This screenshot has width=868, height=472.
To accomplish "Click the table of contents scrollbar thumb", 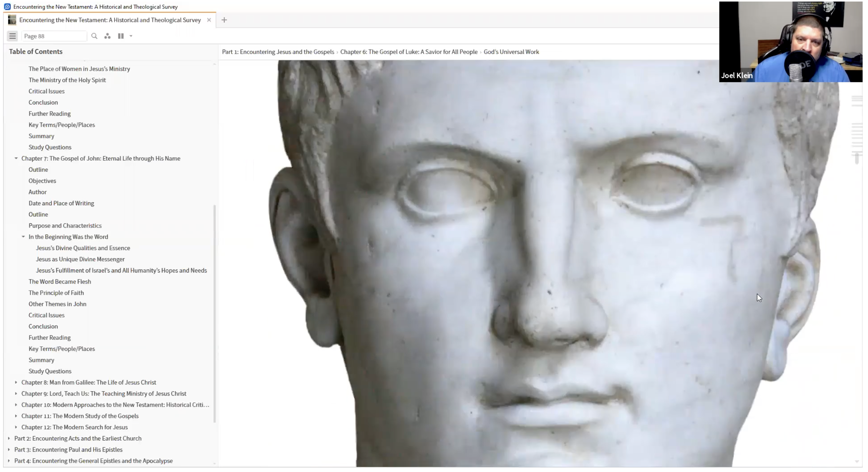I will (x=214, y=313).
